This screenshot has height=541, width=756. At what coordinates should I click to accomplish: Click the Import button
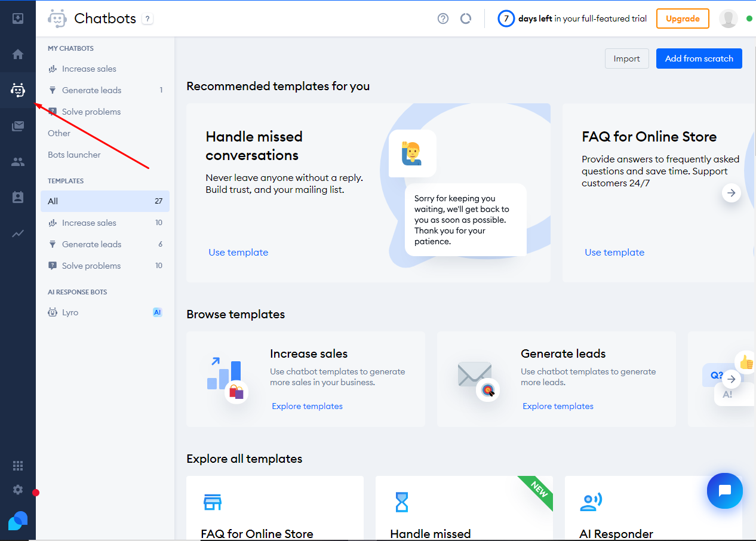coord(626,59)
